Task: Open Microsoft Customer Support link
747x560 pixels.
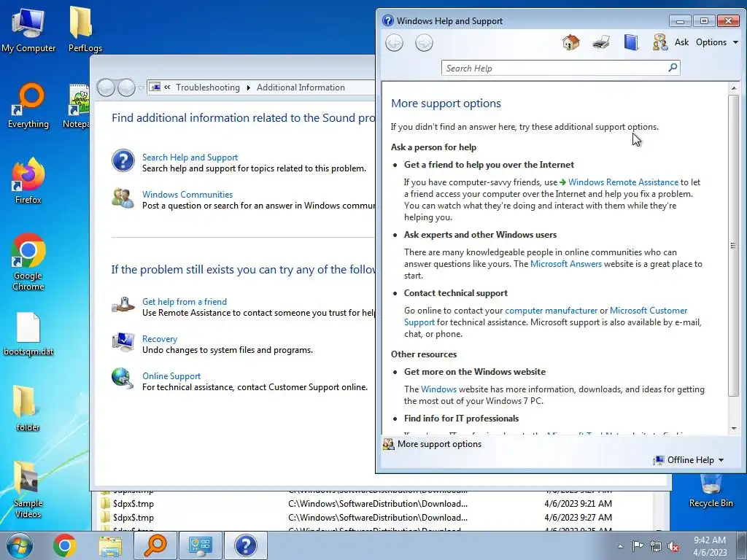Action: click(x=649, y=311)
